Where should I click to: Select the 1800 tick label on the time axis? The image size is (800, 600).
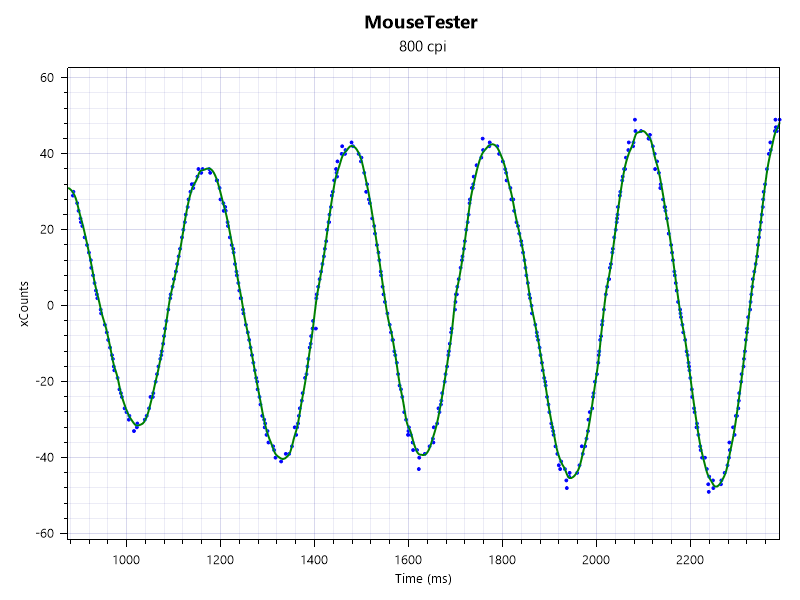pyautogui.click(x=502, y=560)
